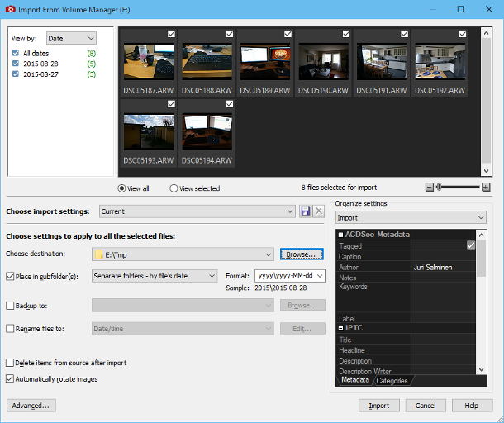The width and height of the screenshot is (504, 423).
Task: Uncheck DSC05192.ARW for import
Action: (x=463, y=34)
